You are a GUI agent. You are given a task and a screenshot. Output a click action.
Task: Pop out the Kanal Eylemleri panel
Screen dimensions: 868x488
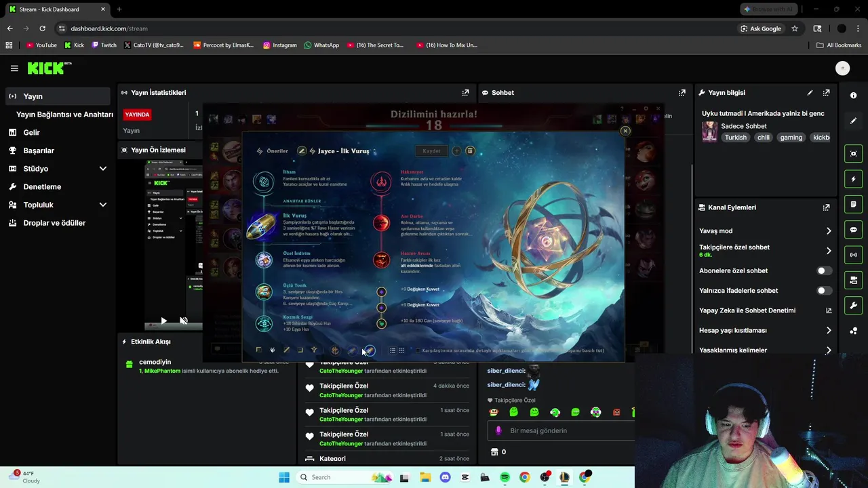pos(826,207)
